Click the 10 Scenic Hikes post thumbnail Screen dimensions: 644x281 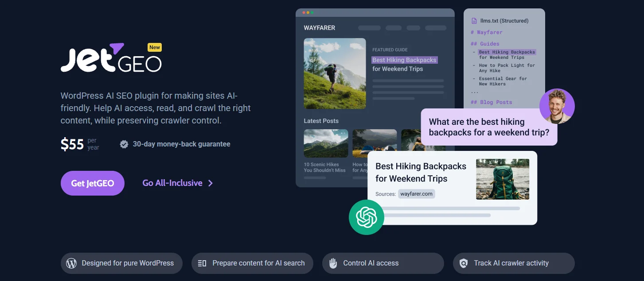pyautogui.click(x=326, y=143)
